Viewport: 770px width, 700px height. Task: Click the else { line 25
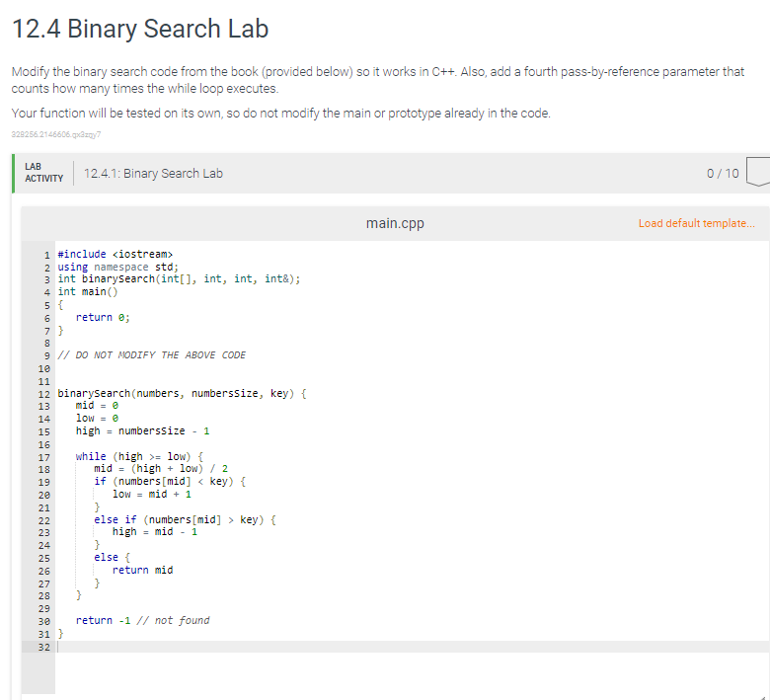point(112,558)
